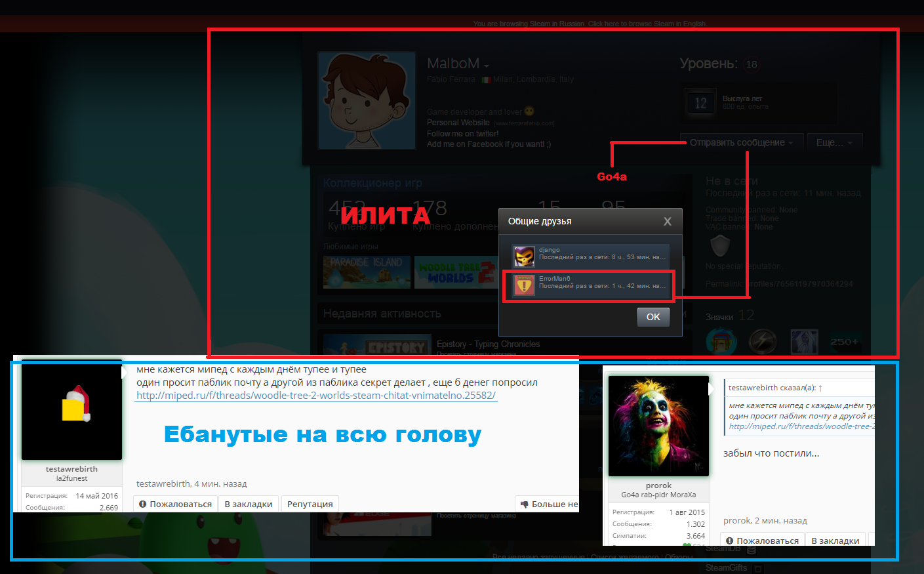Open the Woodle Tree 2 Worlds thumbnail
Image resolution: width=924 pixels, height=574 pixels.
click(456, 272)
